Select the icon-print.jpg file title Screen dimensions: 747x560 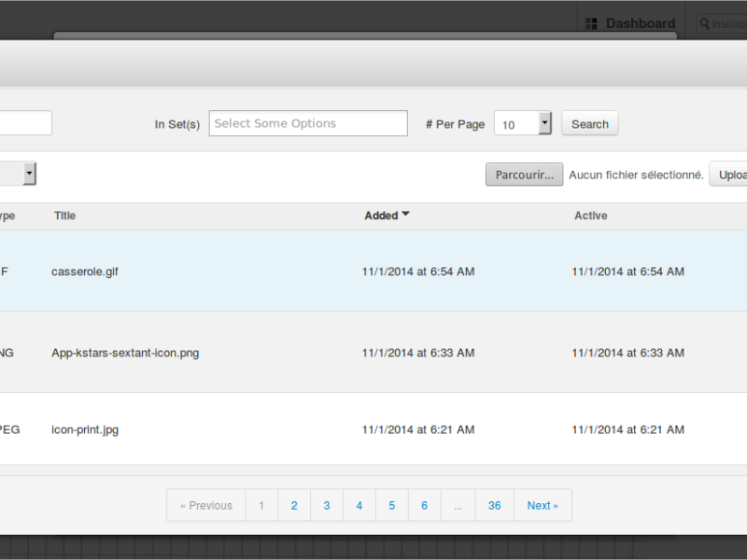pyautogui.click(x=85, y=429)
